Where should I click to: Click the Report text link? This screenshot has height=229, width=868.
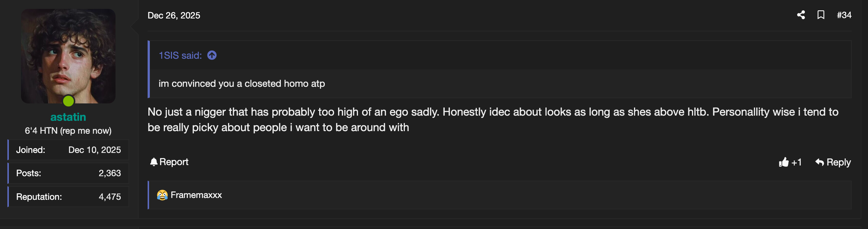(174, 162)
